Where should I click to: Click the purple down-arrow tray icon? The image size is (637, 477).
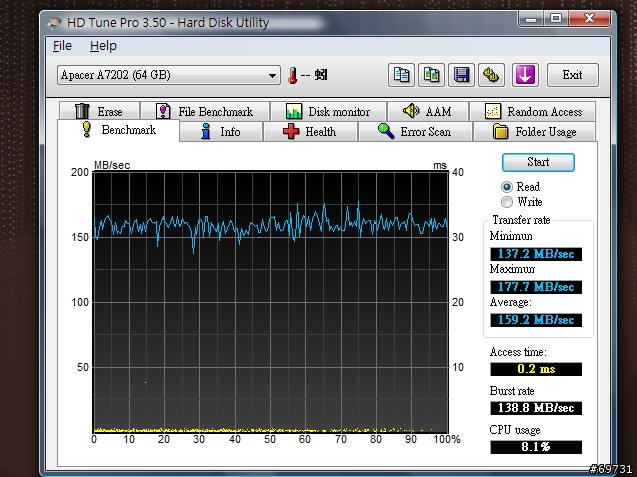point(525,75)
